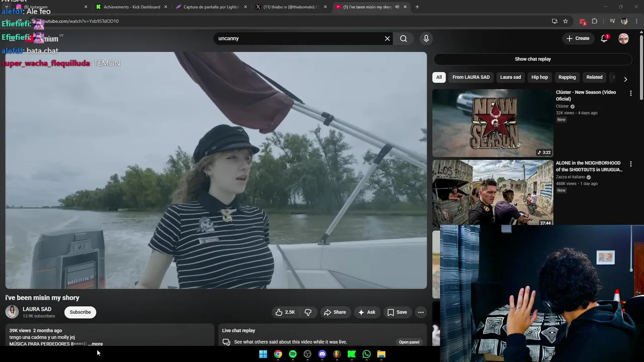Open Kick app from the taskbar
The height and width of the screenshot is (362, 644).
point(352,354)
